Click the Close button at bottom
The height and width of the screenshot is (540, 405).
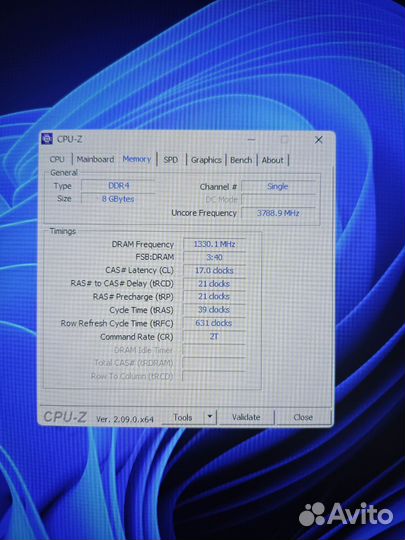(x=303, y=417)
